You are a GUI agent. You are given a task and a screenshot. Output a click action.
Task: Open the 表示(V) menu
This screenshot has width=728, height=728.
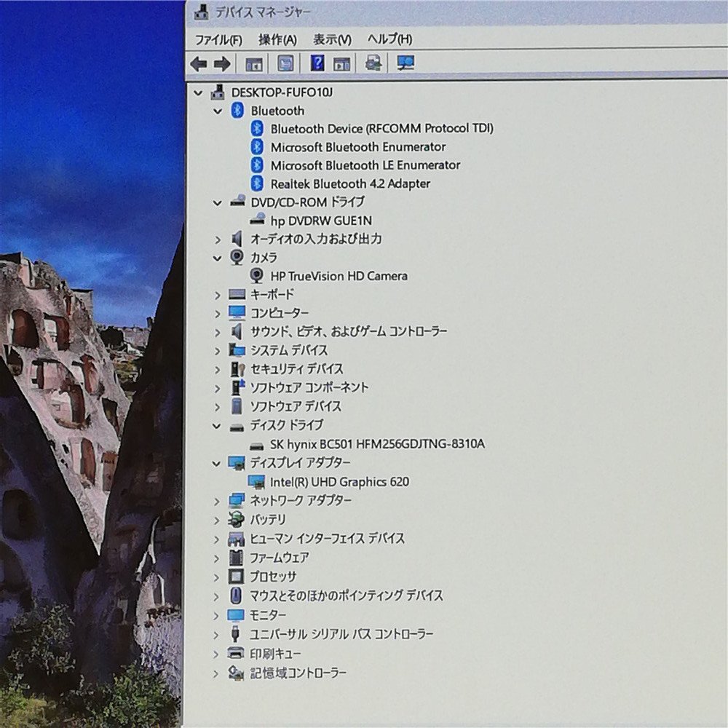(x=332, y=39)
